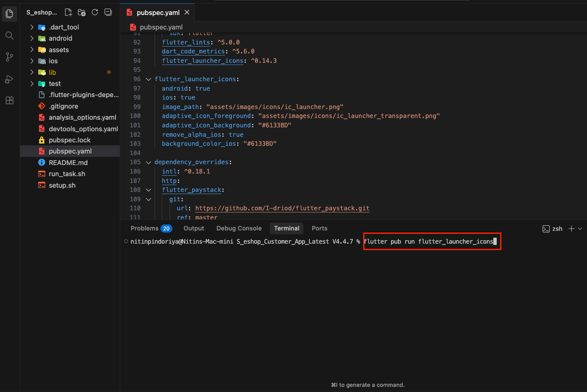Screen dimensions: 587x392
Task: Open the Extensions view icon
Action: click(9, 100)
